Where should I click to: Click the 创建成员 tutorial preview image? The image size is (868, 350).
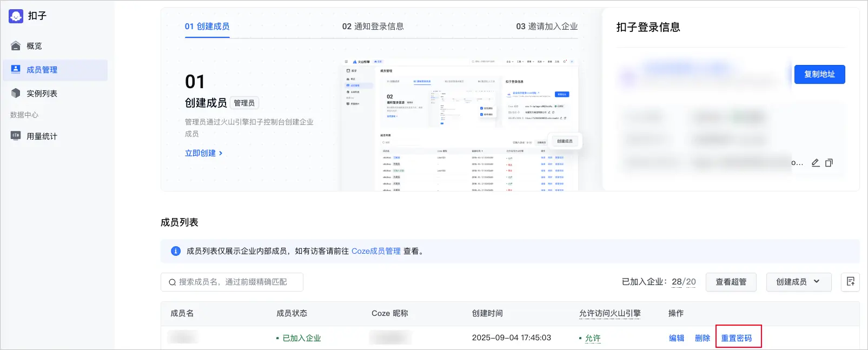click(x=461, y=124)
